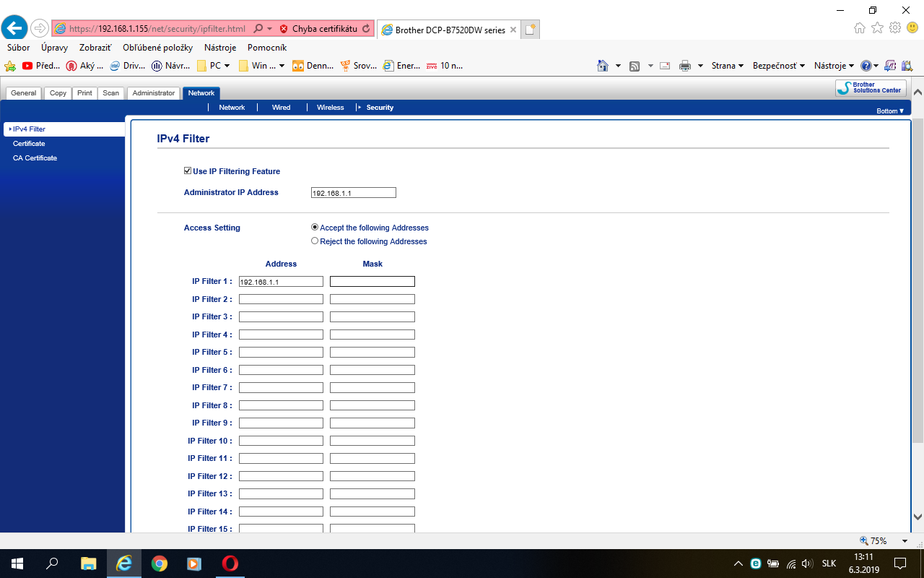
Task: Launch Chrome from the taskbar
Action: [x=160, y=564]
